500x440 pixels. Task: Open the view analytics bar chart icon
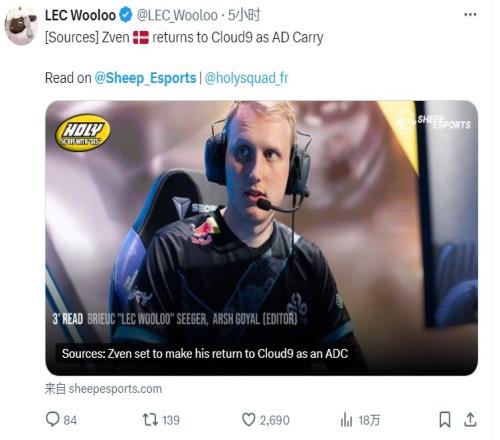tap(346, 420)
